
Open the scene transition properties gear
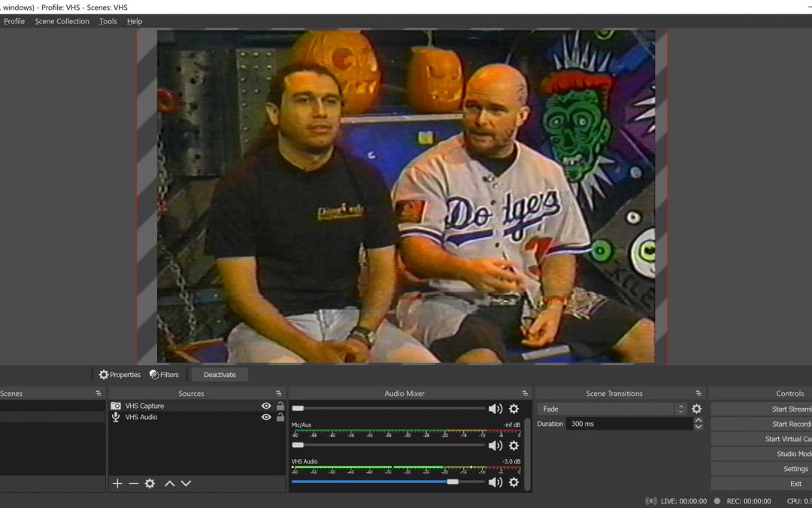point(696,409)
